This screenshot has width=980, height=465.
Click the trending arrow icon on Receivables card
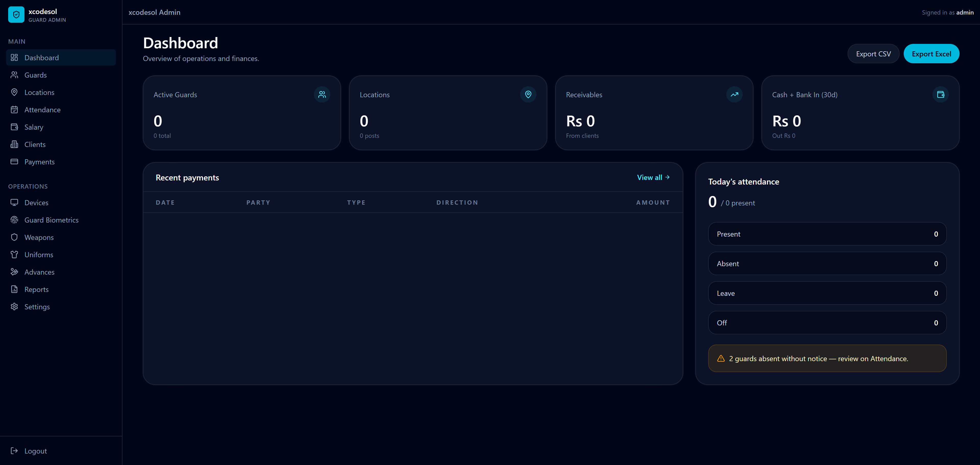[734, 94]
